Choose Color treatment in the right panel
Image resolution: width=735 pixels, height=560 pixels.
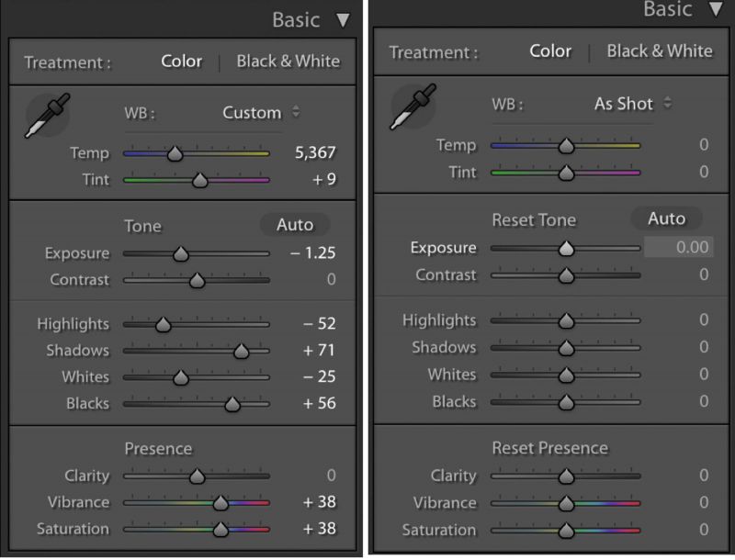point(550,51)
